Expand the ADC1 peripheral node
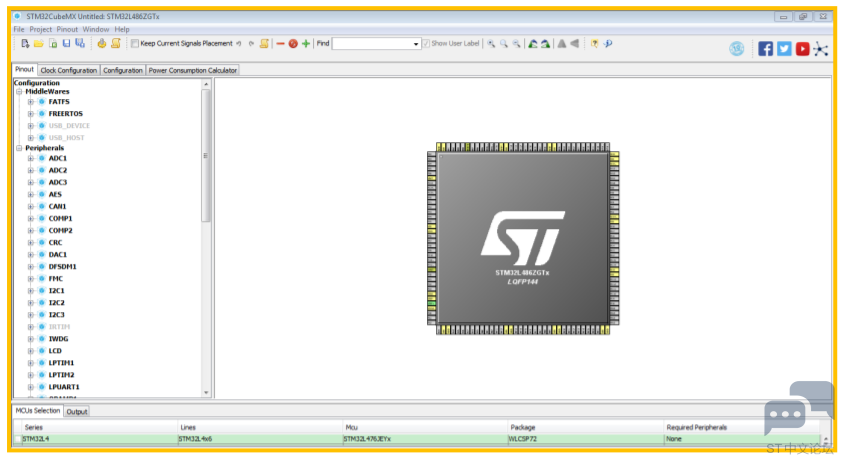This screenshot has height=464, width=843. (31, 159)
